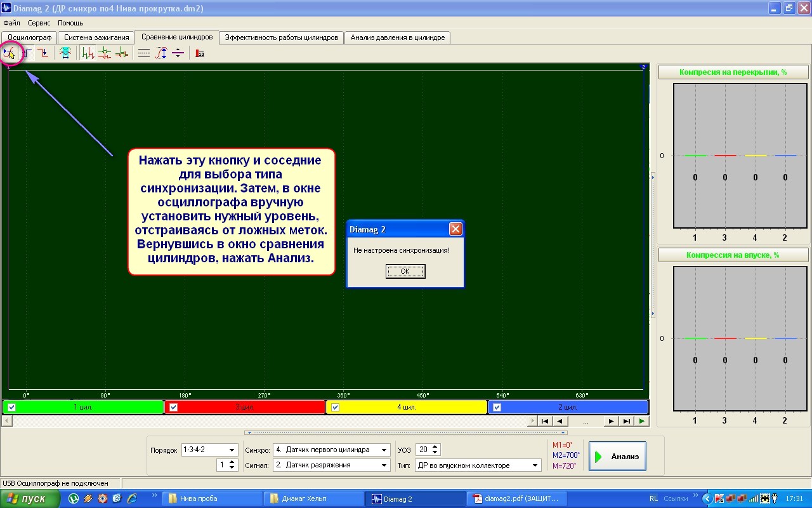
Task: Click the uTorrent quick launch icon
Action: point(74,498)
